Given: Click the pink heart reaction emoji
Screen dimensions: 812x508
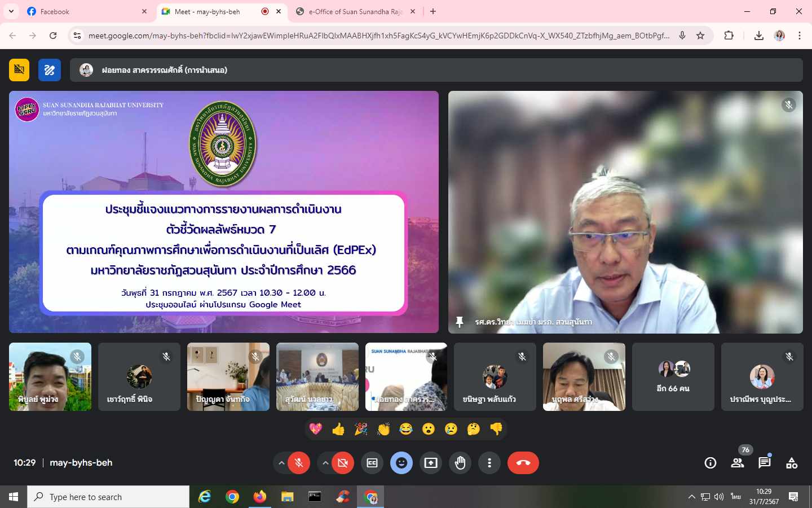Looking at the screenshot, I should tap(316, 430).
